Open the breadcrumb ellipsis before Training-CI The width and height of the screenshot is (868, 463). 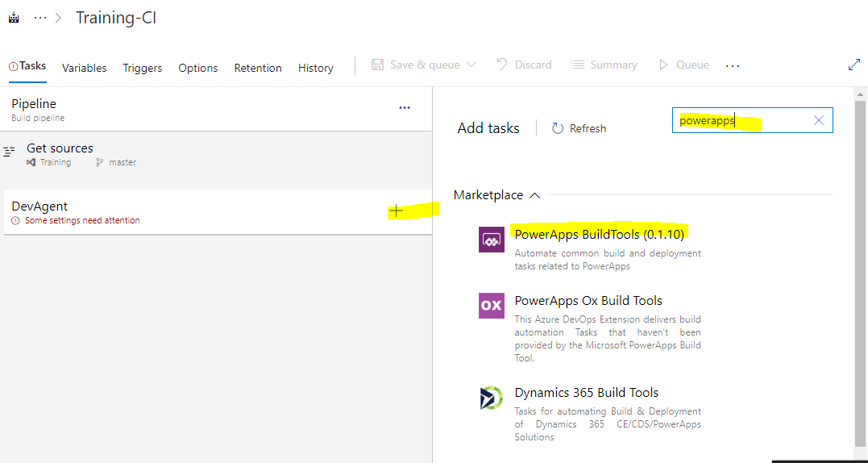tap(40, 18)
